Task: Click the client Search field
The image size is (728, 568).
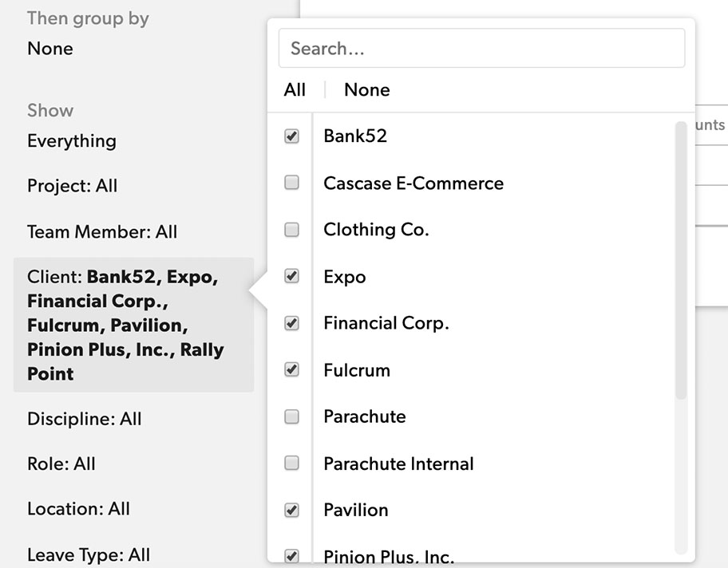Action: pos(481,49)
